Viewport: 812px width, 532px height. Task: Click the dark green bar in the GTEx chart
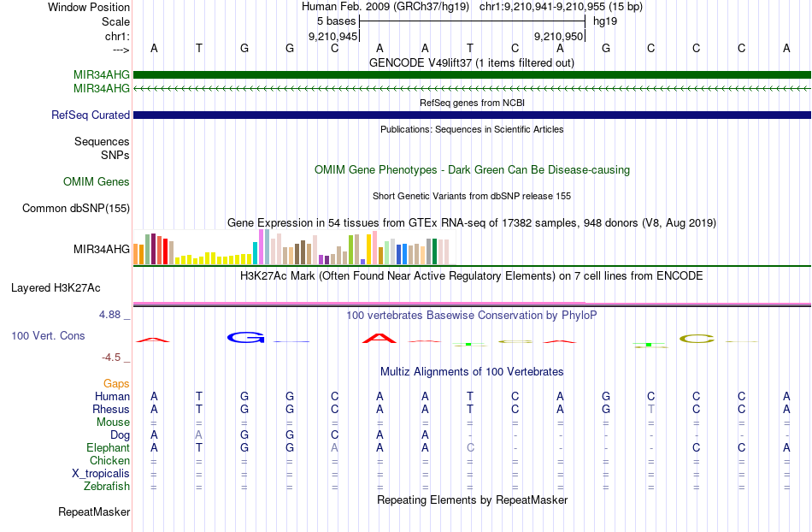[x=434, y=251]
